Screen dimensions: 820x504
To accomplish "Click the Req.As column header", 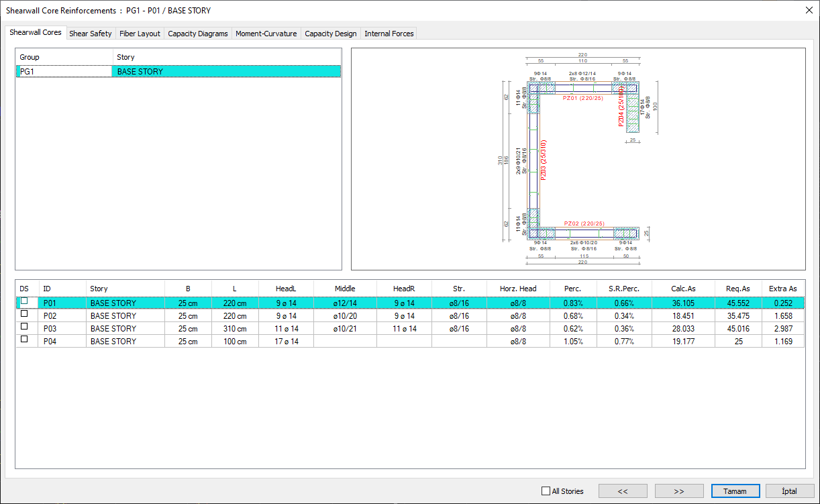I will tap(737, 289).
